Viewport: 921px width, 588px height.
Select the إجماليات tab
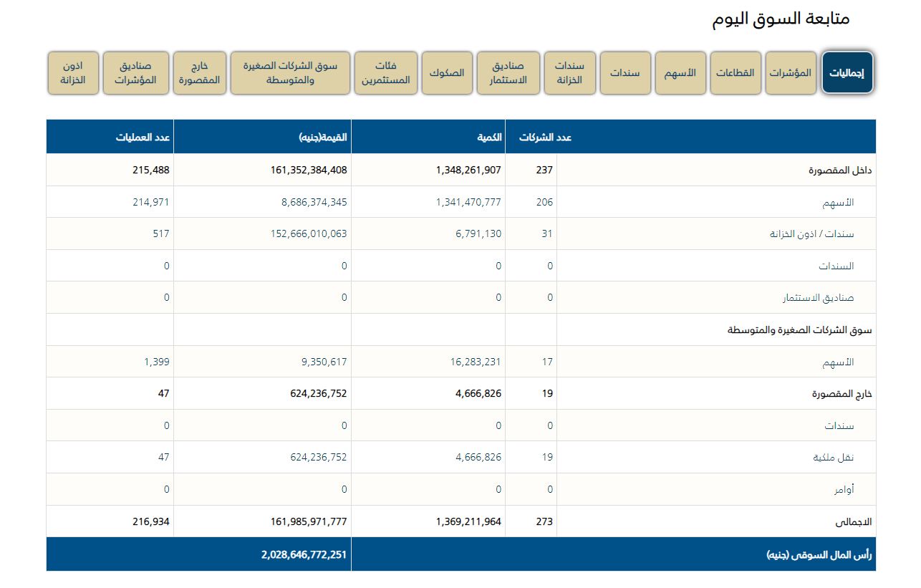847,73
